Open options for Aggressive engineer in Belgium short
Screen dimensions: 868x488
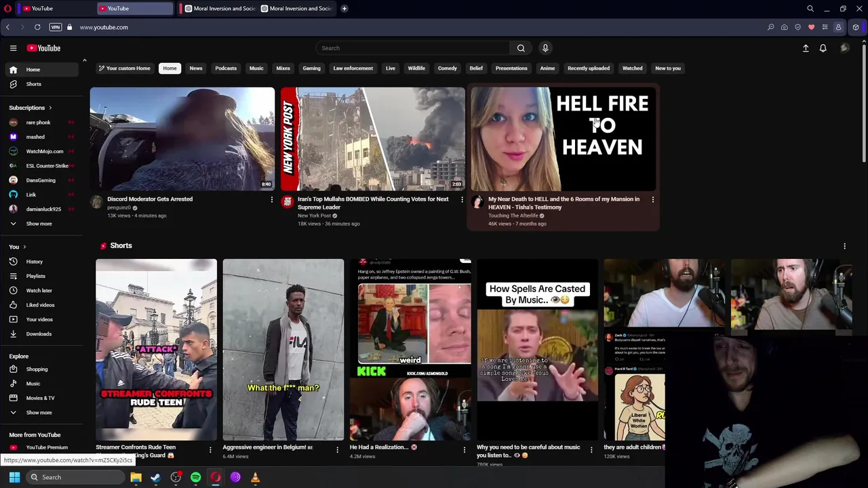point(337,449)
